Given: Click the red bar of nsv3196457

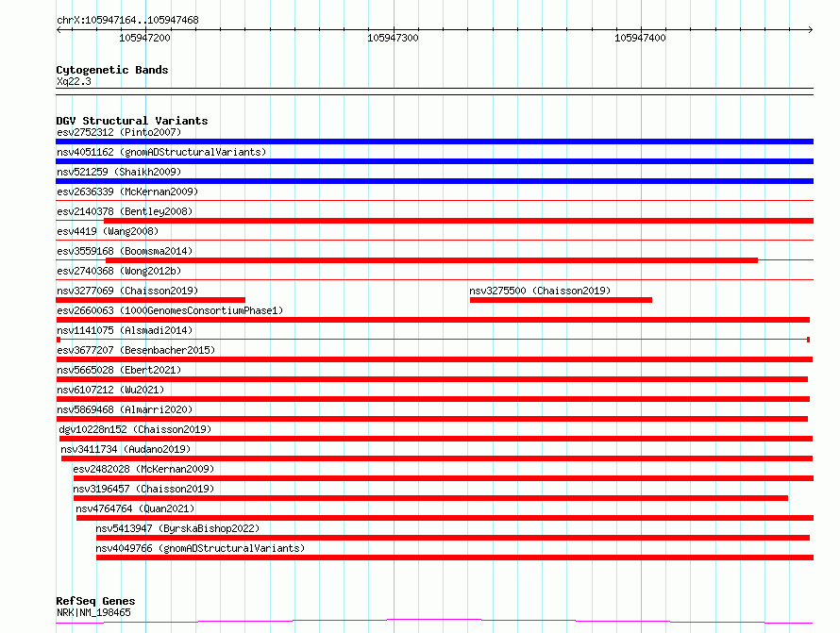Looking at the screenshot, I should coord(430,498).
